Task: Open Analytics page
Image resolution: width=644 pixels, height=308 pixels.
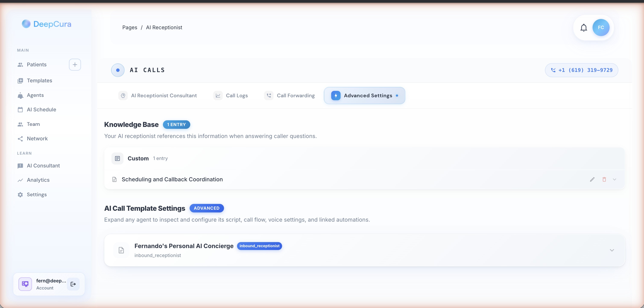Action: (x=38, y=180)
